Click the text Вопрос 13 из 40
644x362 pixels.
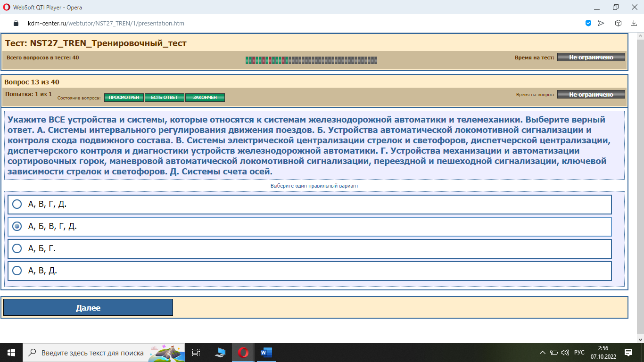[32, 82]
